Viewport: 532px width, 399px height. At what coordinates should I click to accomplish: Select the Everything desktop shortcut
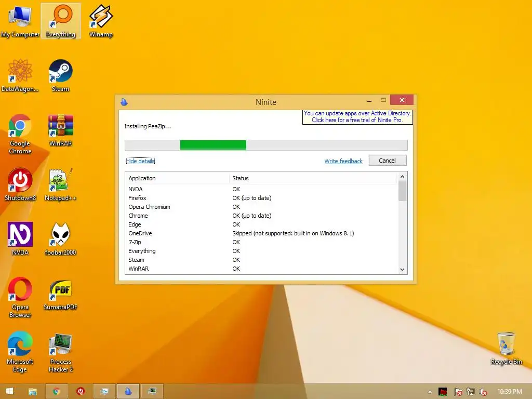click(61, 21)
